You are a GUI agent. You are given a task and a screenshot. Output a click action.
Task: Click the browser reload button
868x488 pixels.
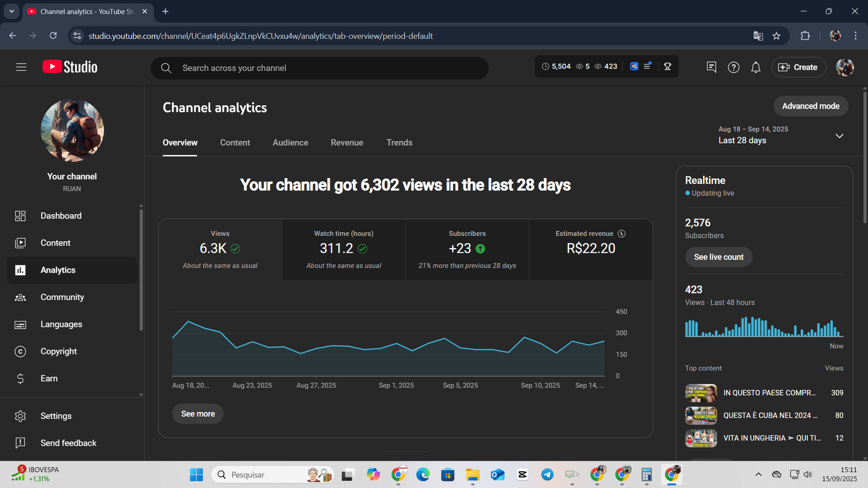(x=53, y=36)
